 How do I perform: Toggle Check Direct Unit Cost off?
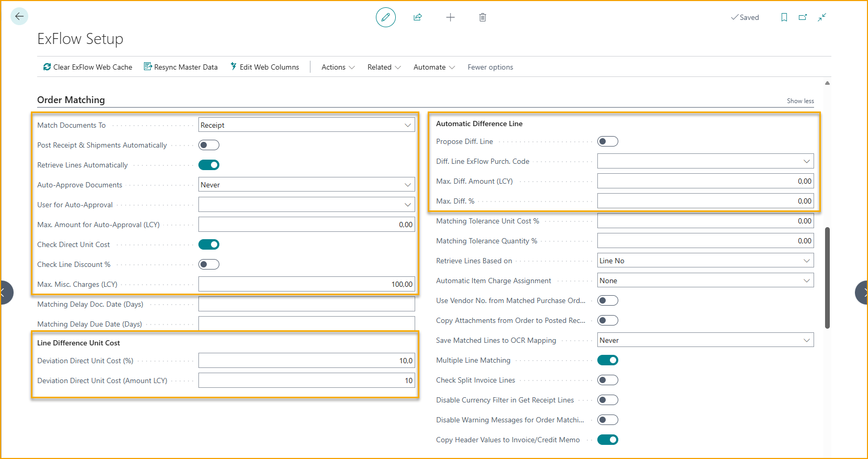coord(209,244)
